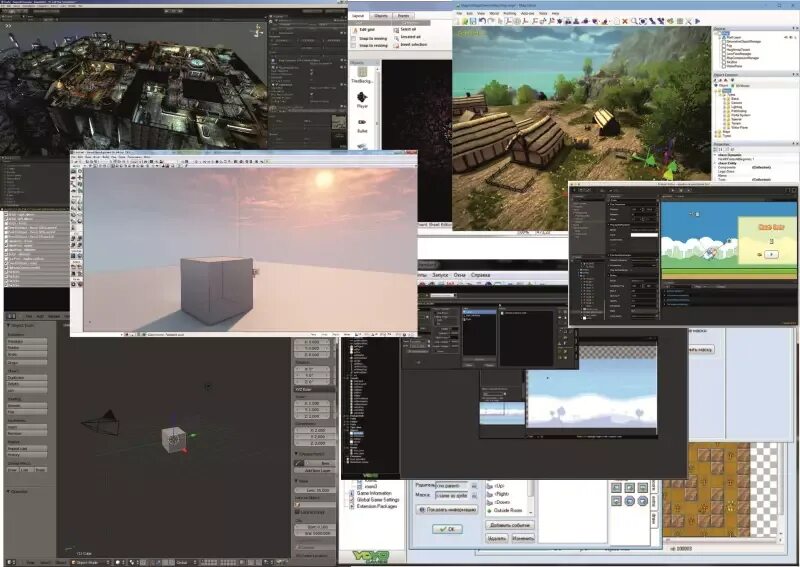Click the Undo arrow in map editor toolbar

coord(482,21)
